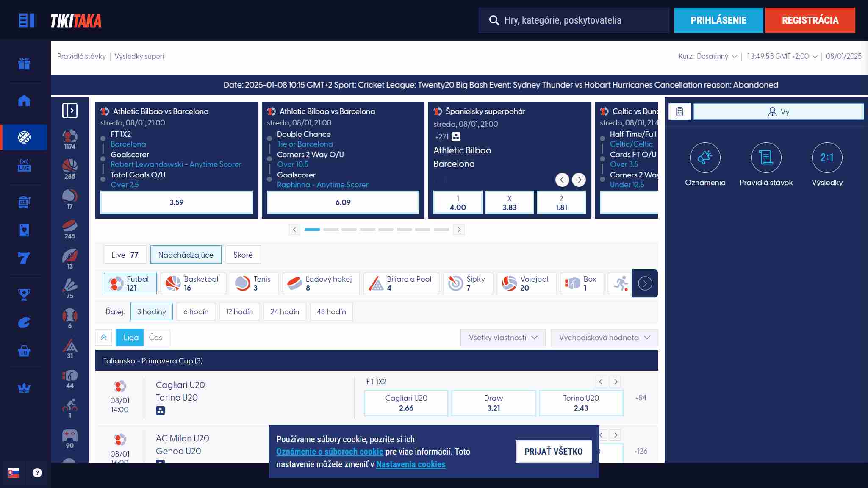868x488 pixels.
Task: Click the PRIJAŤ VŠETKO cookie button
Action: [553, 452]
